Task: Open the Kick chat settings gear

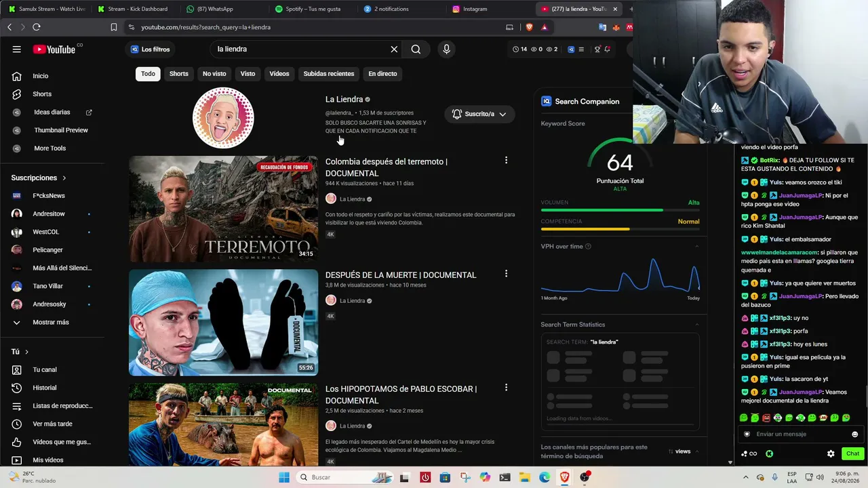Action: (831, 453)
